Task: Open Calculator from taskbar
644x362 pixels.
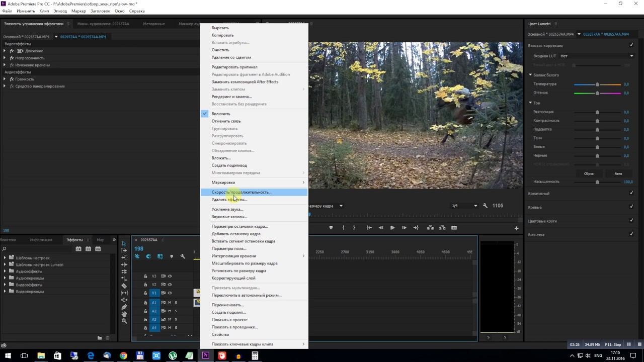Action: tap(255, 355)
